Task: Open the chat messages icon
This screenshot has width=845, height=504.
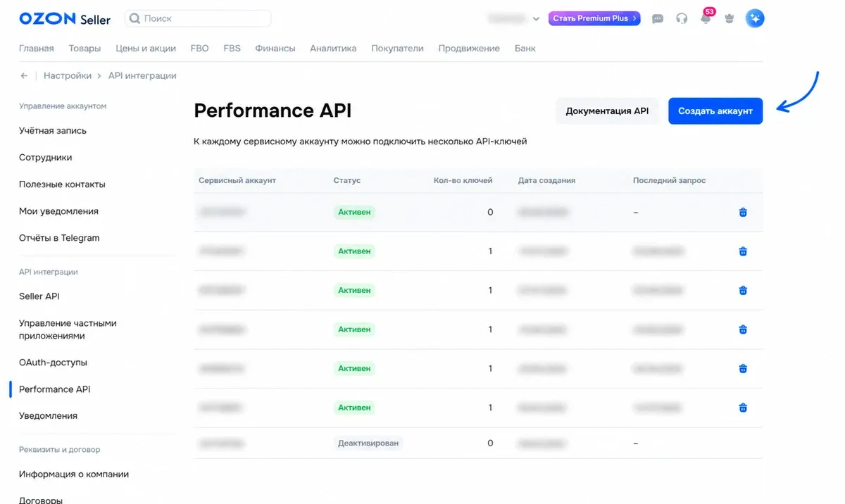Action: (658, 19)
